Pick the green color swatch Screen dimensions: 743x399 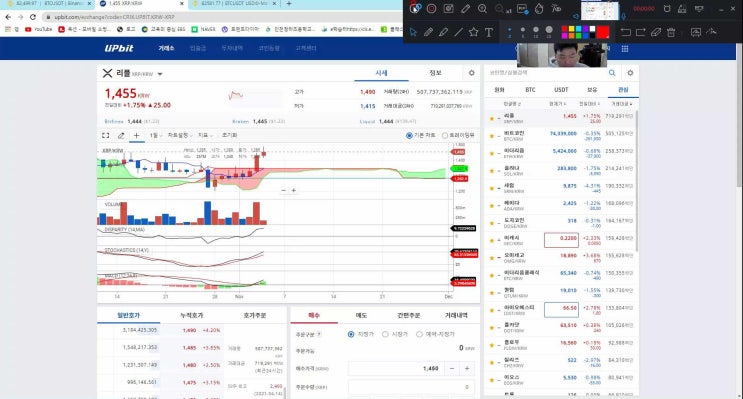click(x=578, y=36)
